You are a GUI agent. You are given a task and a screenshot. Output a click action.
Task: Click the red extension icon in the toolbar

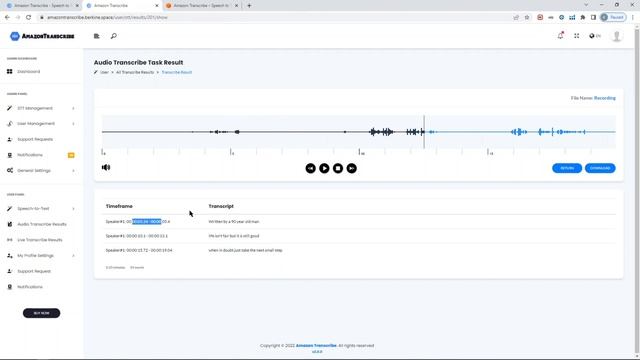point(540,17)
